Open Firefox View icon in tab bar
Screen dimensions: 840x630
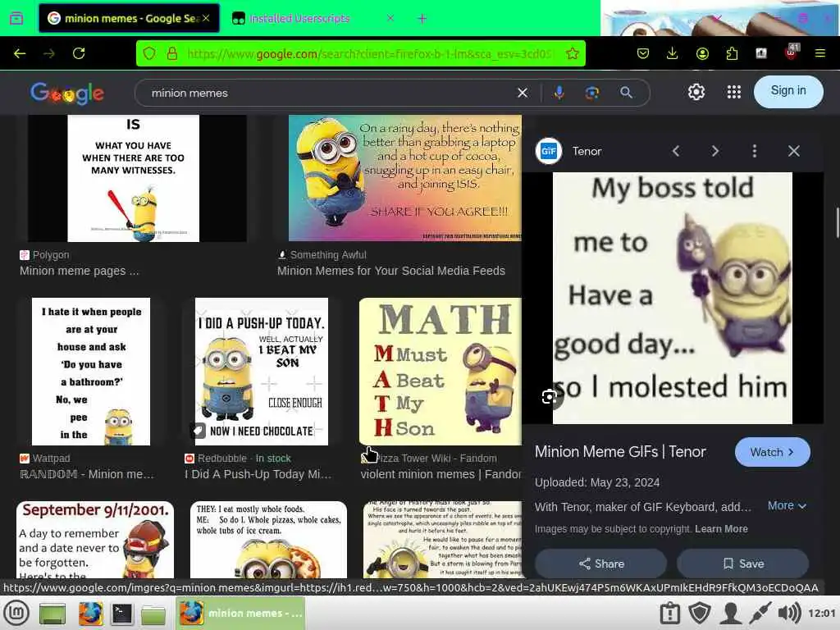click(16, 18)
